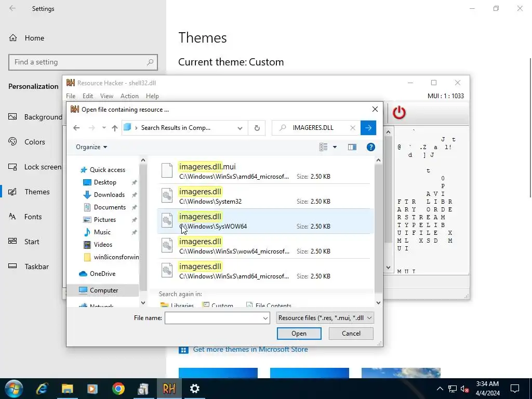Select Quick access in navigation pane
The image size is (532, 399).
(107, 170)
